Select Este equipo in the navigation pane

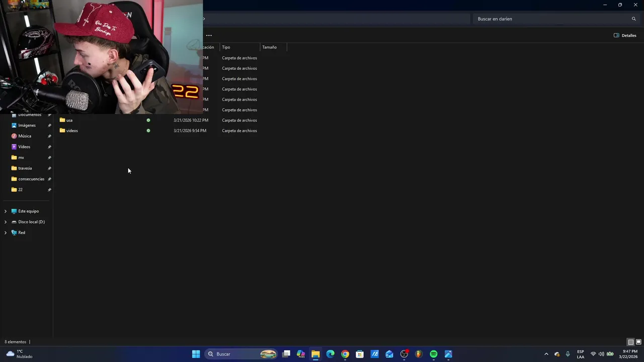pos(28,211)
